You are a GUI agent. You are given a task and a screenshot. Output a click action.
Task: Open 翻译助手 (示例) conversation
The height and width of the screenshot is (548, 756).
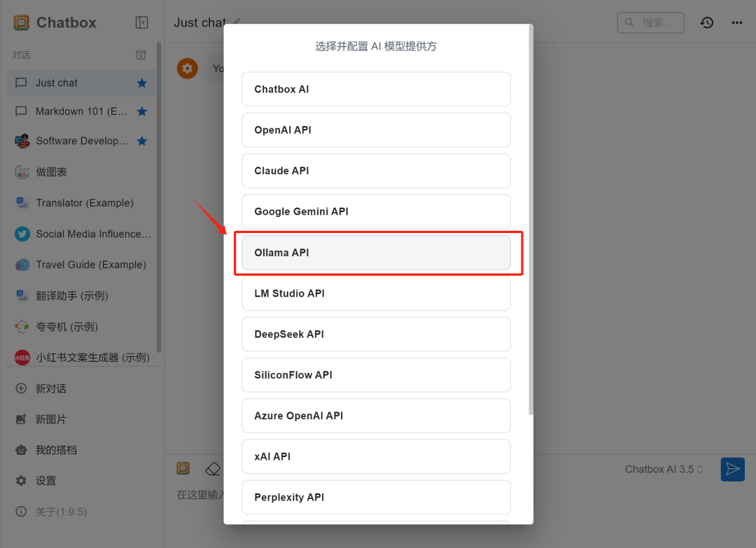(x=81, y=296)
